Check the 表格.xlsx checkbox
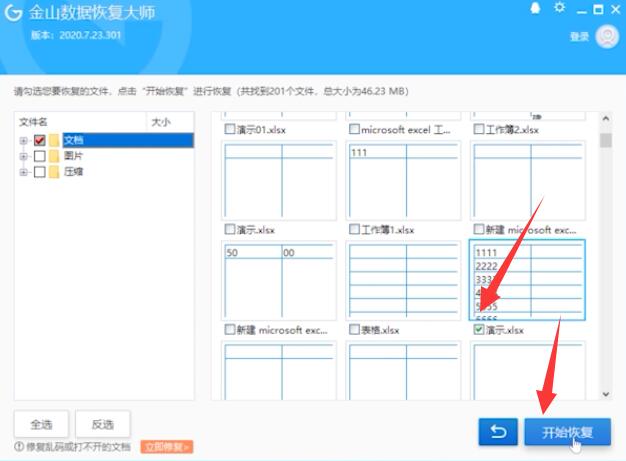This screenshot has width=626, height=461. (x=354, y=329)
